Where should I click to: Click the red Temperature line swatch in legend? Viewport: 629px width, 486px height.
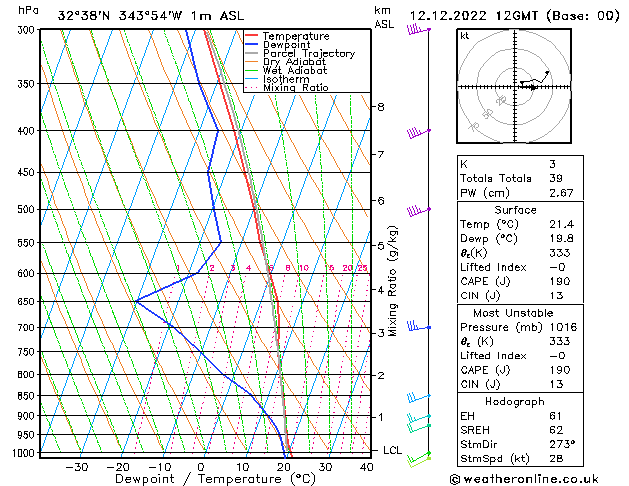click(x=252, y=36)
